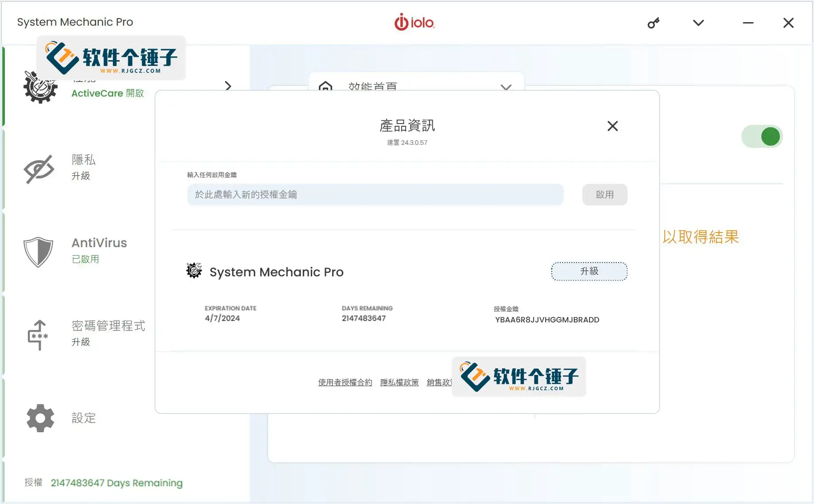814x504 pixels.
Task: Open the 使用者授權合約 agreement link
Action: [x=345, y=382]
